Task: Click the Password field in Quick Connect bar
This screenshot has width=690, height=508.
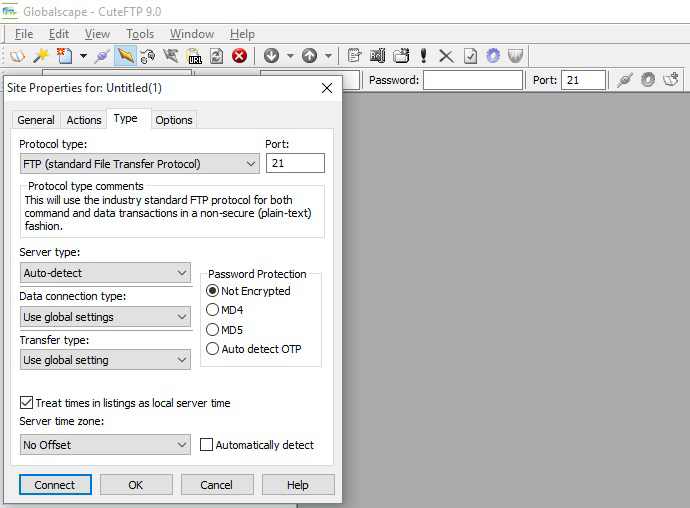Action: tap(473, 80)
